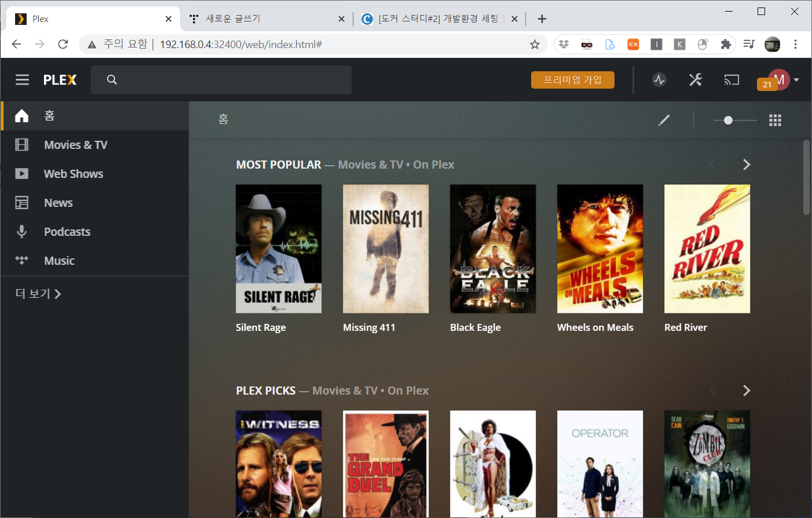Click the PLEX PICKS section heading
This screenshot has height=518, width=812.
click(x=266, y=391)
